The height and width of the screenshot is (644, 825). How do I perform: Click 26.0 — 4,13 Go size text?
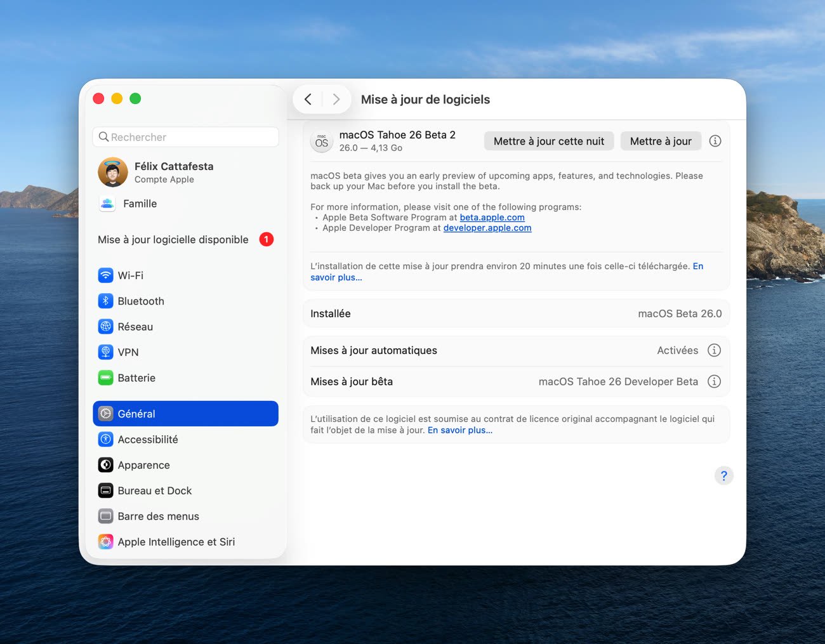tap(371, 148)
